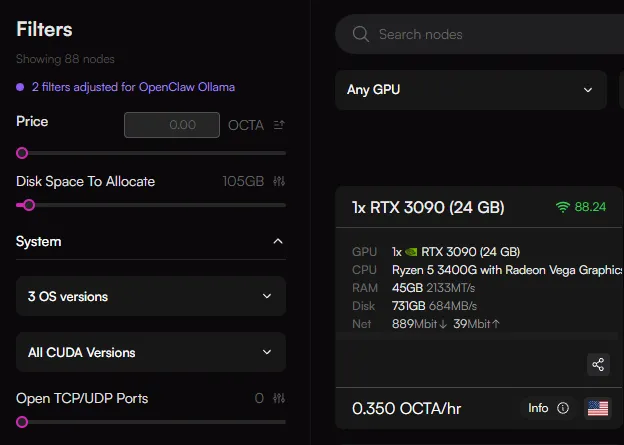
Task: Click the US flag icon
Action: tap(598, 408)
